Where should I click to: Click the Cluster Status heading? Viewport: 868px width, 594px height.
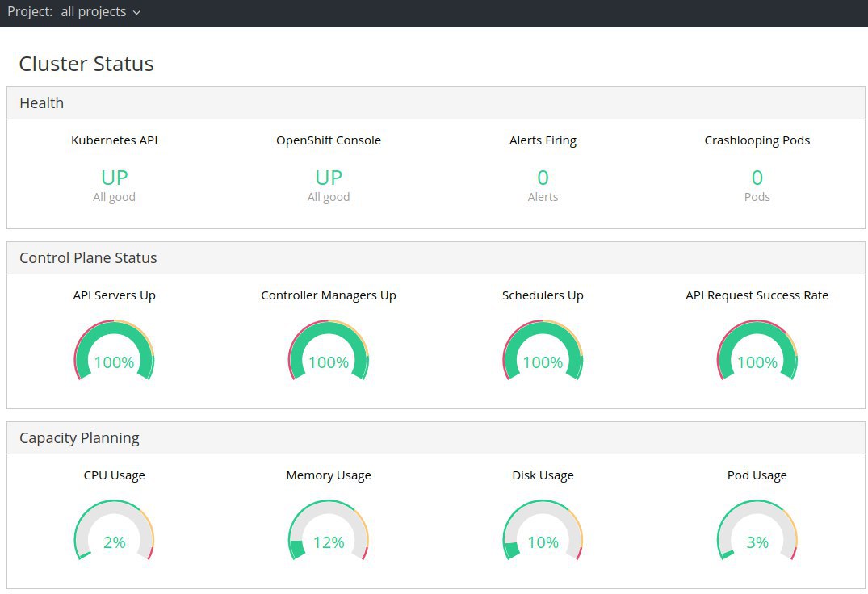click(x=86, y=64)
